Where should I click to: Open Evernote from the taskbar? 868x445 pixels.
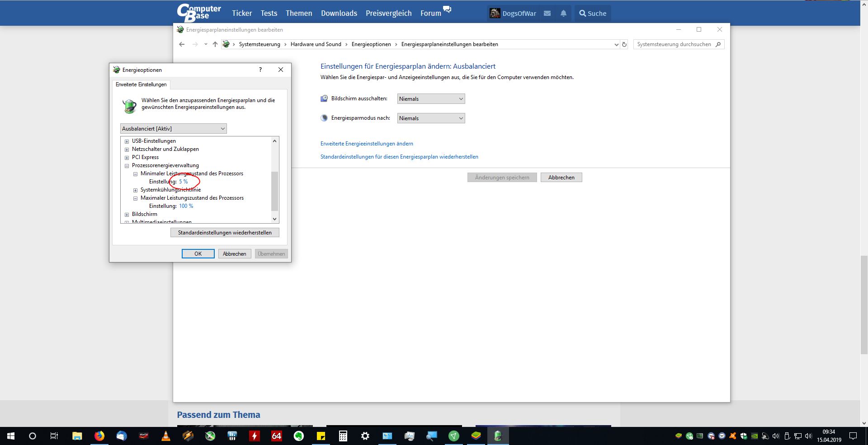click(299, 436)
